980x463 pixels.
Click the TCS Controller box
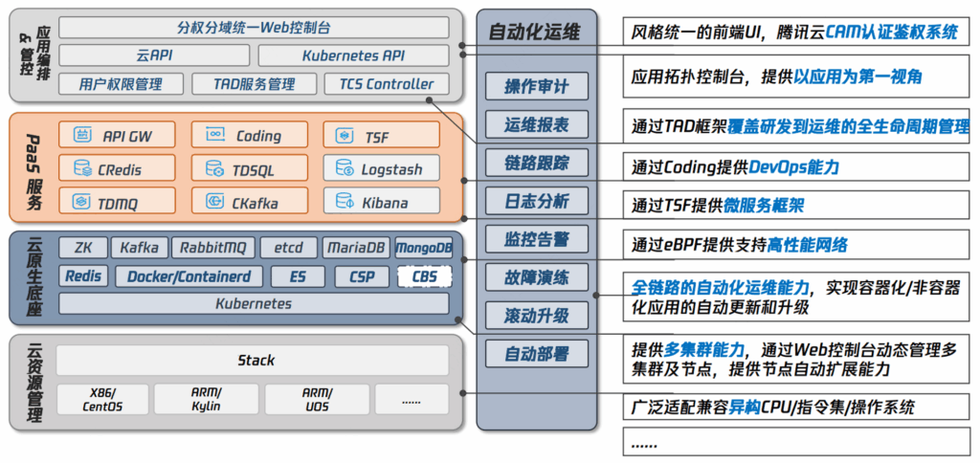[x=387, y=84]
